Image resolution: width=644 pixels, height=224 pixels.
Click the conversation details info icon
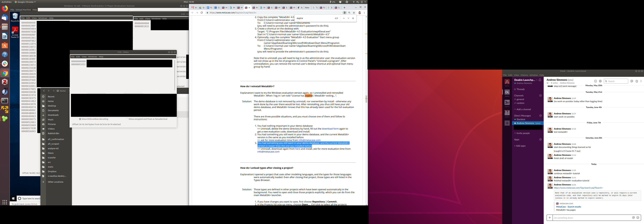click(596, 81)
